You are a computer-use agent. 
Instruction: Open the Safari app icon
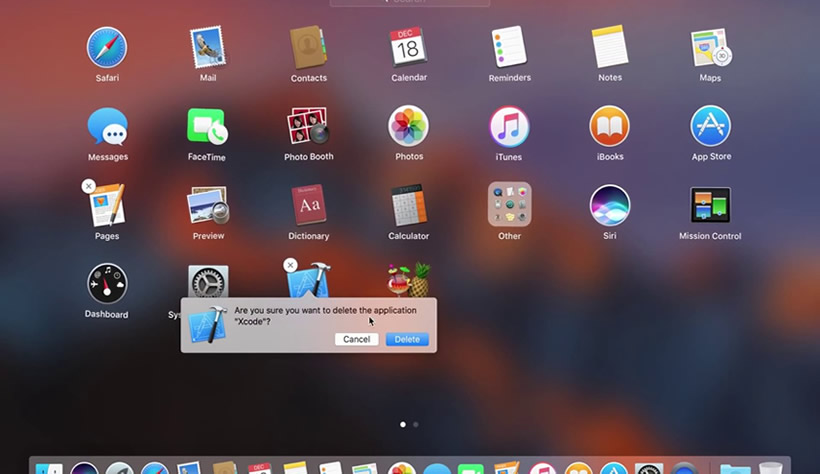click(x=107, y=48)
